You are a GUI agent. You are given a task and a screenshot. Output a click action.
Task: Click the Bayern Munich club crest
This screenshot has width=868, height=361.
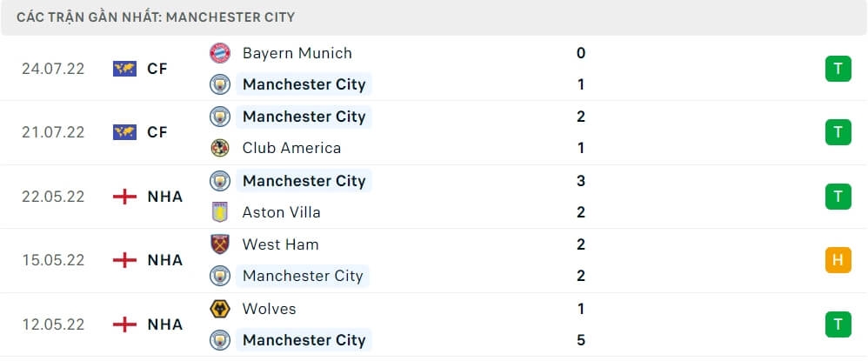(x=220, y=53)
